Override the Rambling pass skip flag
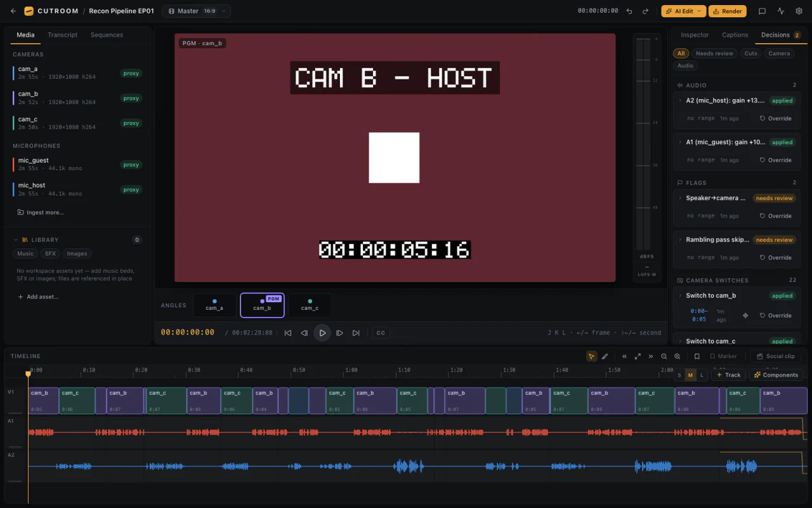This screenshot has height=508, width=812. 776,258
